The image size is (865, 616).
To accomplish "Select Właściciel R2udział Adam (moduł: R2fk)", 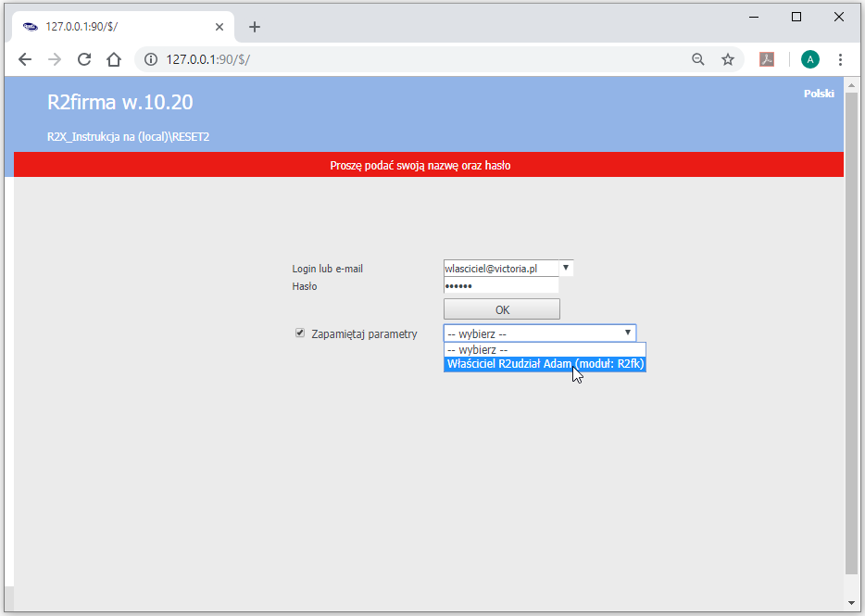I will tap(545, 364).
